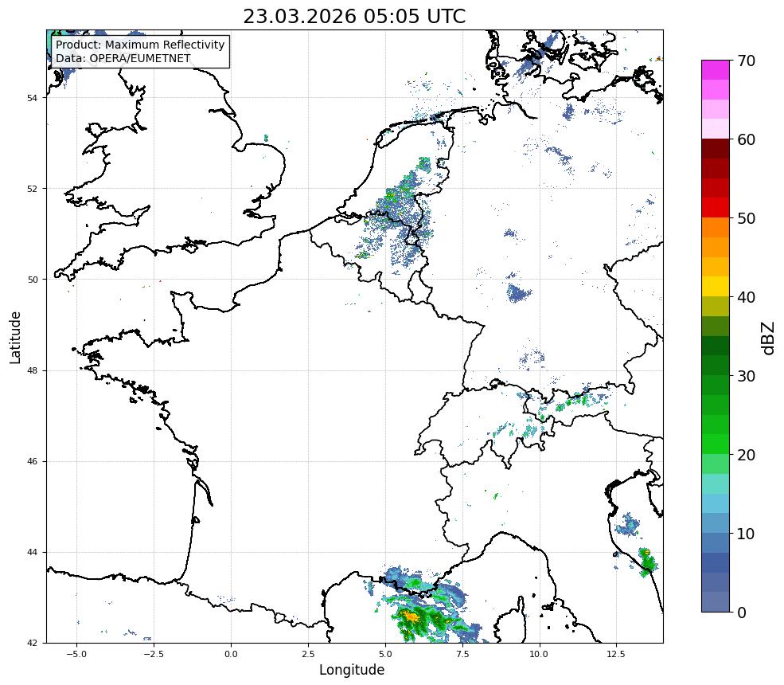
Task: Click the colorbar tick label 40
Action: pos(746,297)
